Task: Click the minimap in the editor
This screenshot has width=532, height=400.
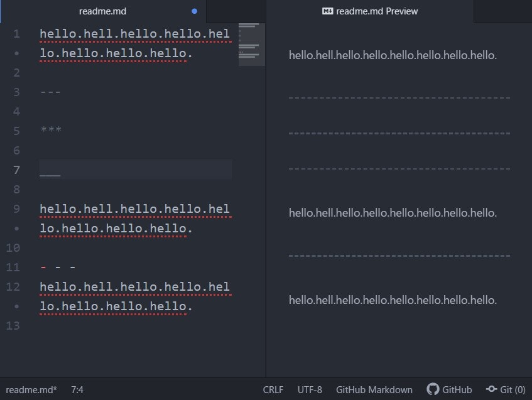Action: pyautogui.click(x=252, y=45)
